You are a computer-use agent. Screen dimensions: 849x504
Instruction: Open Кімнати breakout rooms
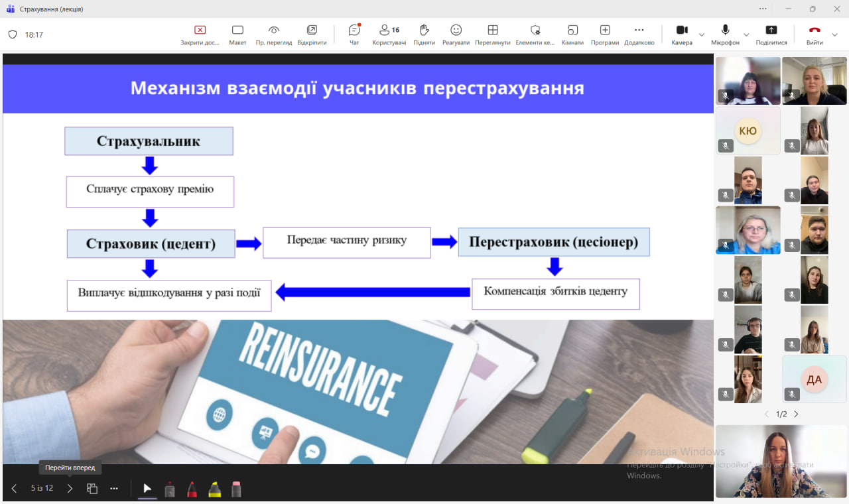tap(572, 34)
